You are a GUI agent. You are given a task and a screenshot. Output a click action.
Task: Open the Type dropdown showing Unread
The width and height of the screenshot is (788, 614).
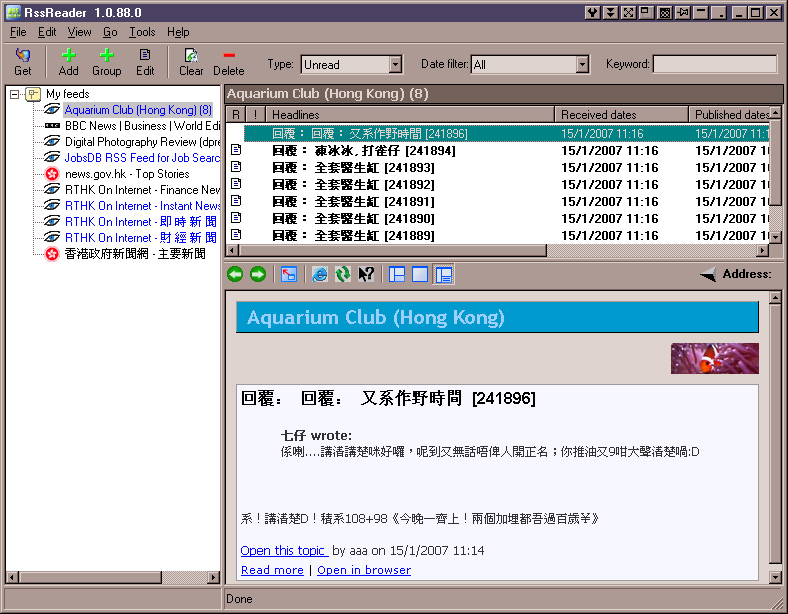396,64
